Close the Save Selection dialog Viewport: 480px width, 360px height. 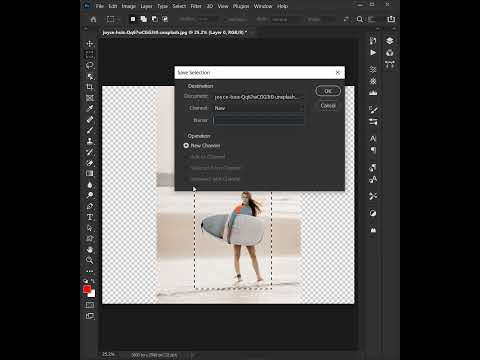pos(338,72)
